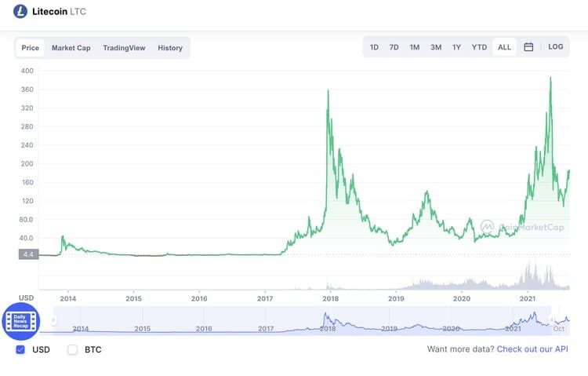Click the Litecoin logo icon

click(20, 12)
